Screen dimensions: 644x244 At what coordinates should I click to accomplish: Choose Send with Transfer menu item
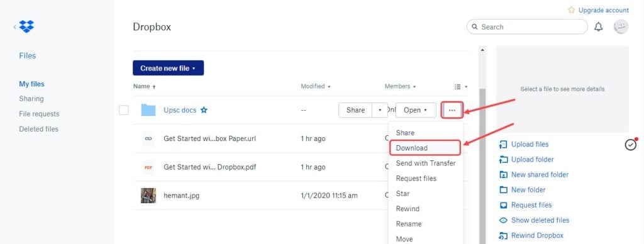[x=426, y=163]
